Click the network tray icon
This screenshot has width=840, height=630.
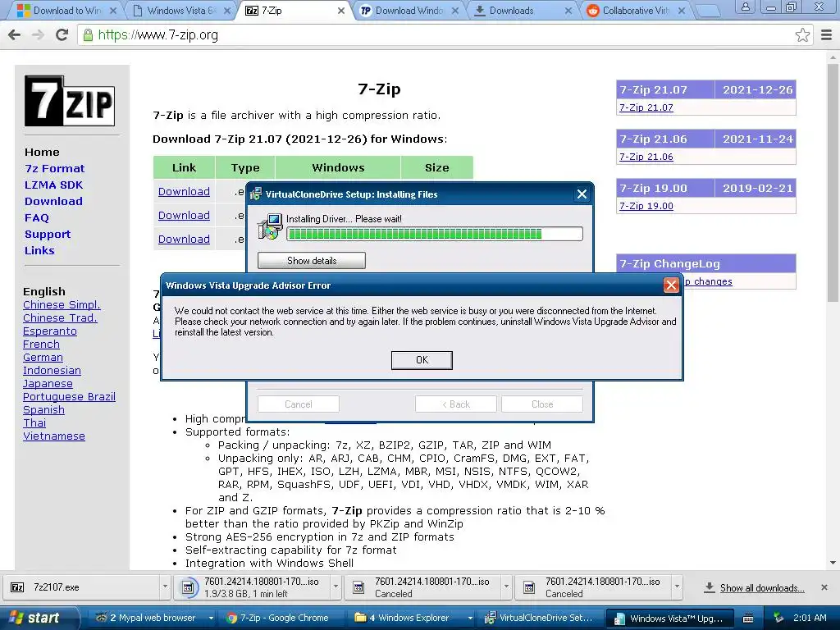click(x=778, y=619)
